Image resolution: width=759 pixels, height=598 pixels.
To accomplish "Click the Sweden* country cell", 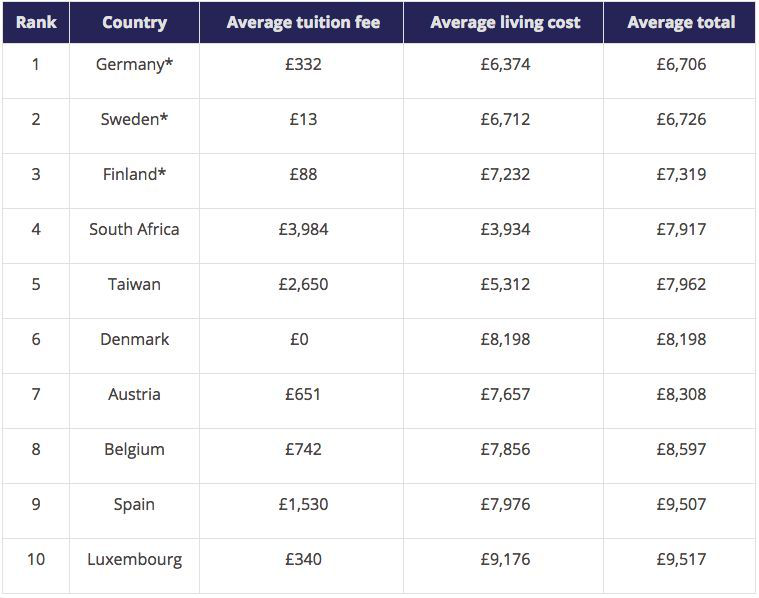I will [x=134, y=119].
